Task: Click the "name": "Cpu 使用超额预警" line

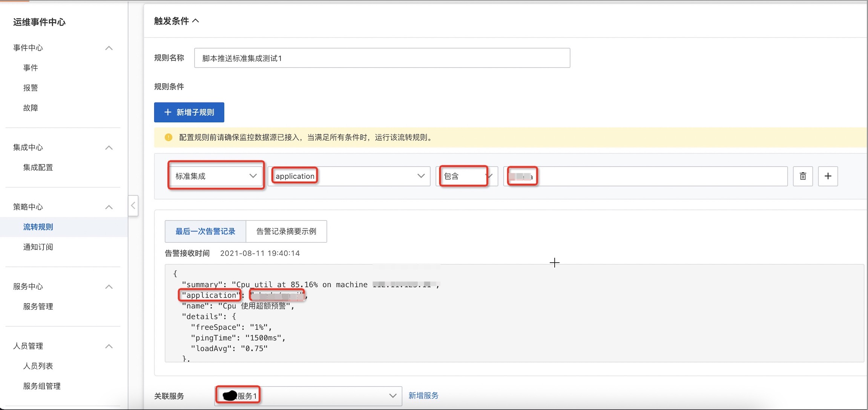Action: (238, 306)
